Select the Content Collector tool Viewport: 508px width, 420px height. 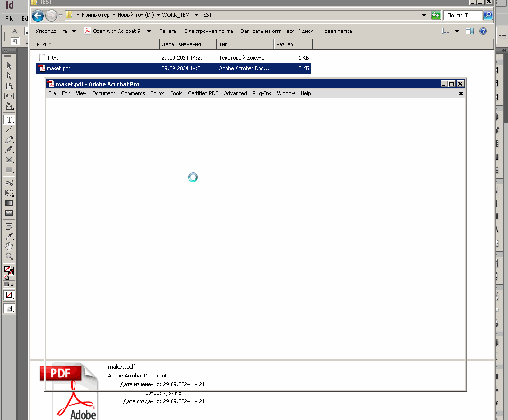[9, 106]
